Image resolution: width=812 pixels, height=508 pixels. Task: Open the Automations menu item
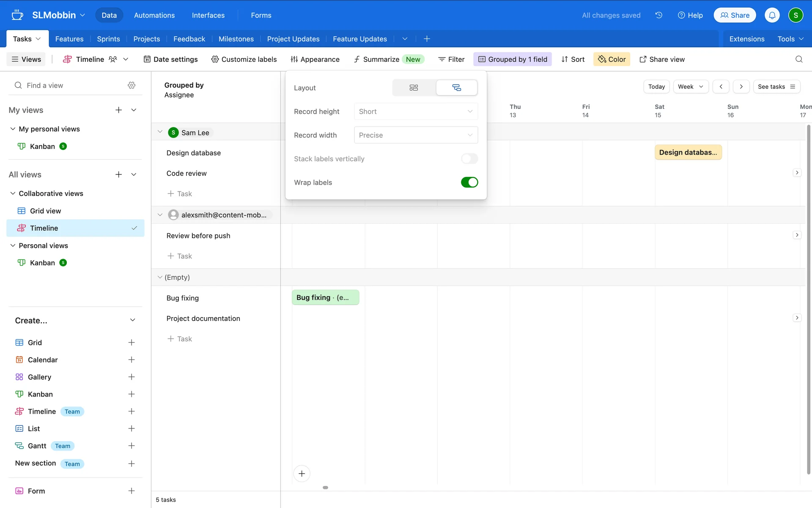point(154,15)
